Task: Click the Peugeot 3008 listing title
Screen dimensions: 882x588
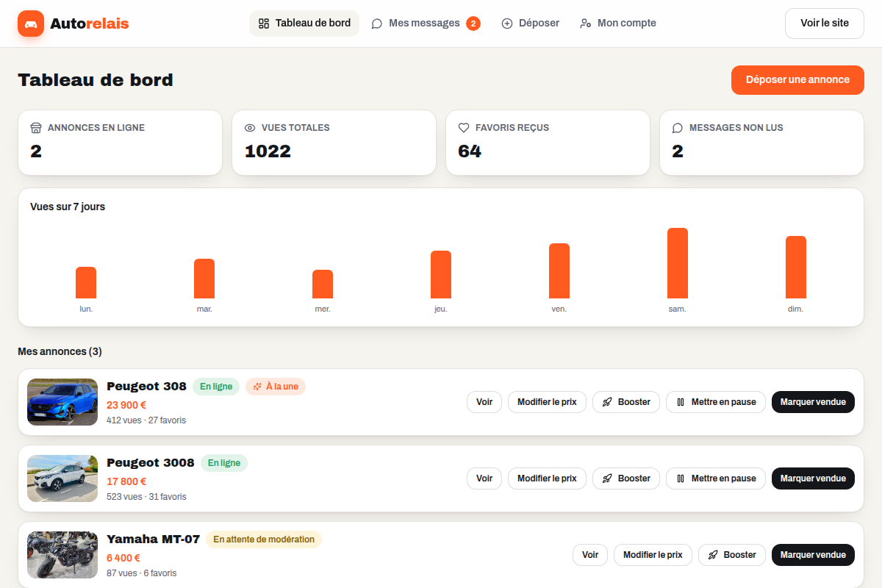Action: tap(151, 463)
